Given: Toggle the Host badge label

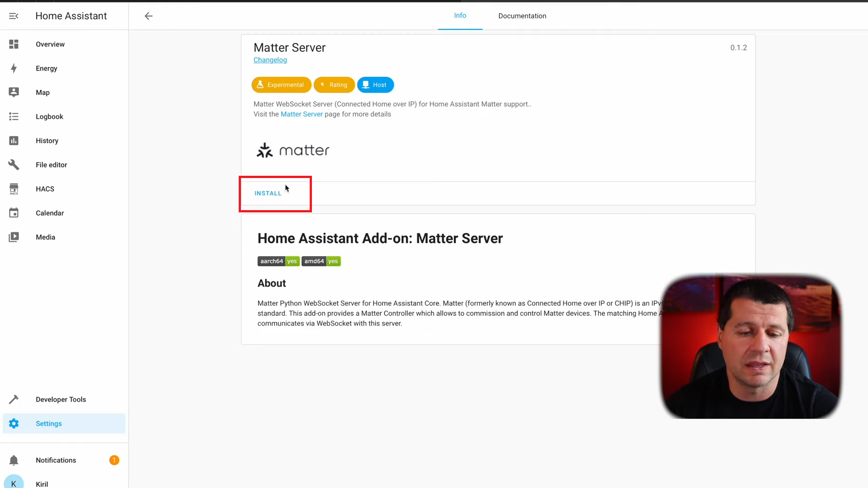Looking at the screenshot, I should (375, 84).
